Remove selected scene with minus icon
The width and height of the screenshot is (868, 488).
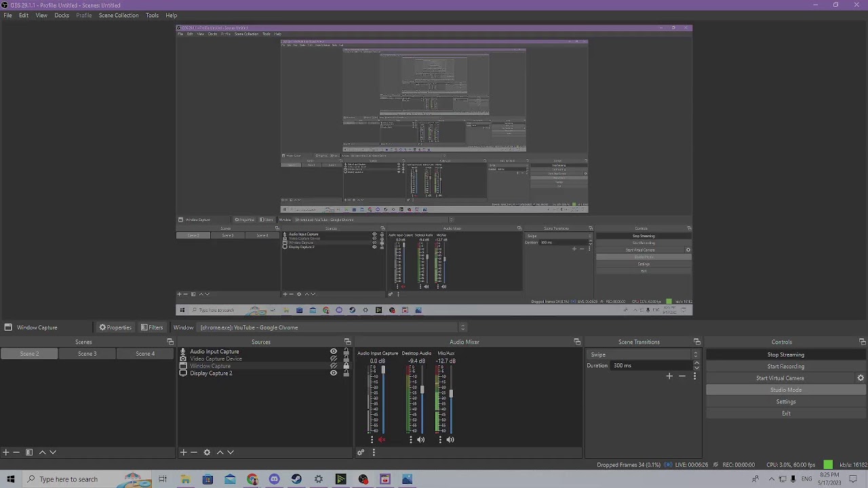tap(16, 452)
